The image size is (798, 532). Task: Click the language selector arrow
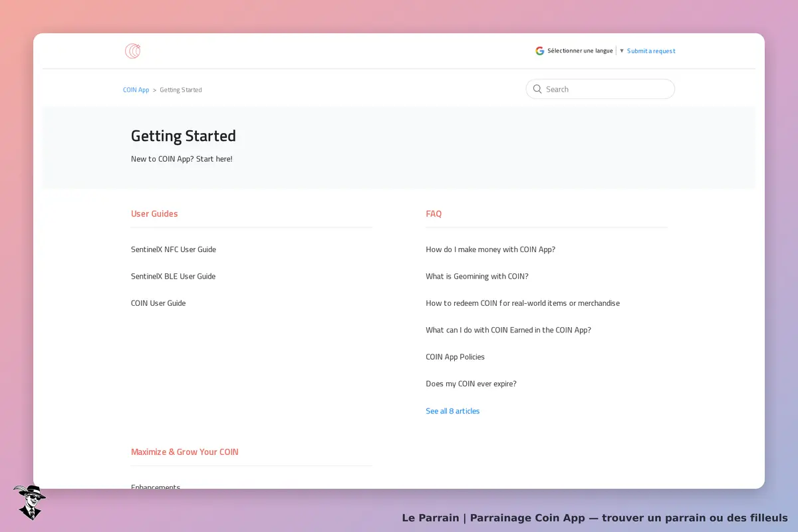tap(622, 51)
